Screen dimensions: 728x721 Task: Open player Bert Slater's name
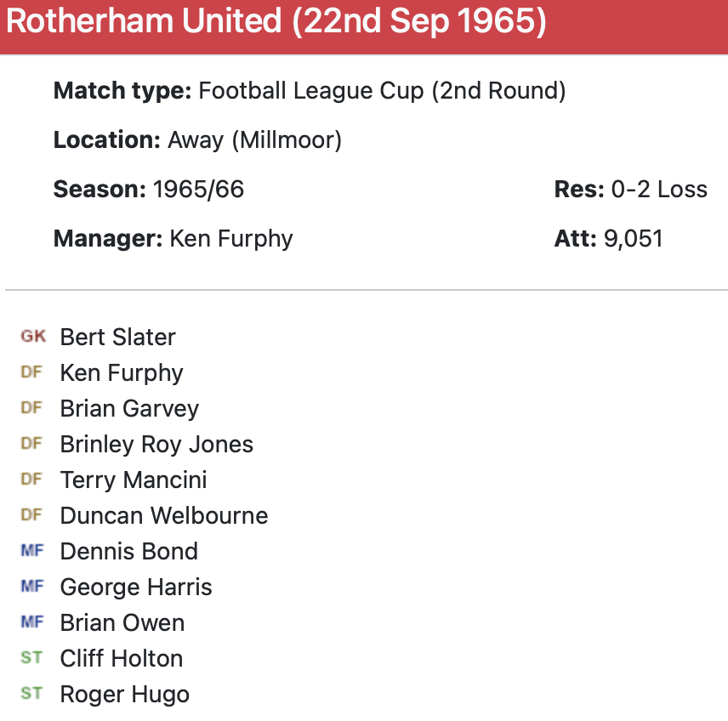coord(117,337)
